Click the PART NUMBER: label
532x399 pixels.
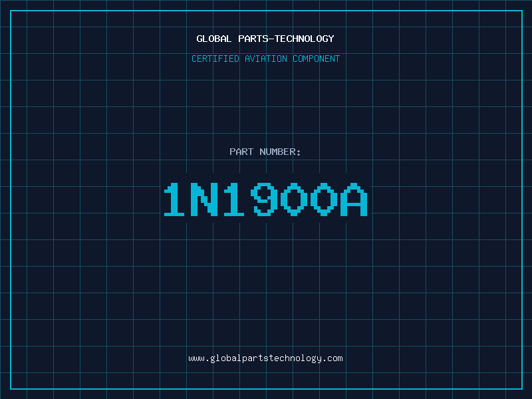coord(265,152)
